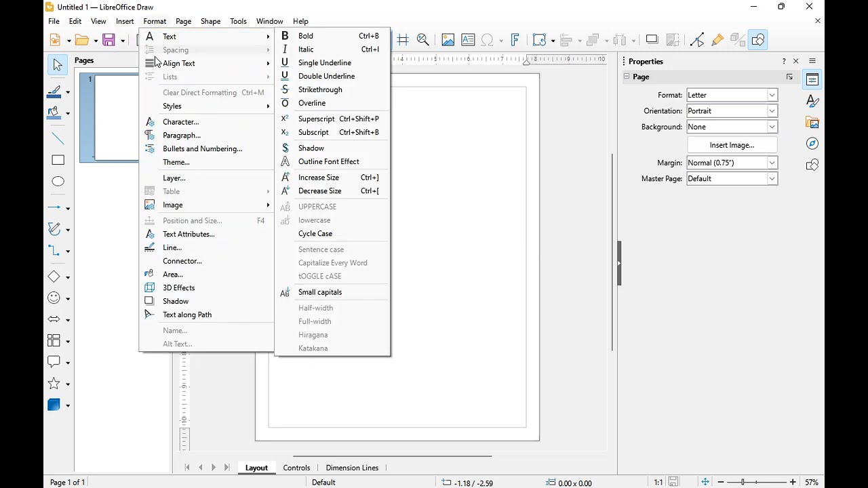Click the 57% zoom level text

(812, 483)
